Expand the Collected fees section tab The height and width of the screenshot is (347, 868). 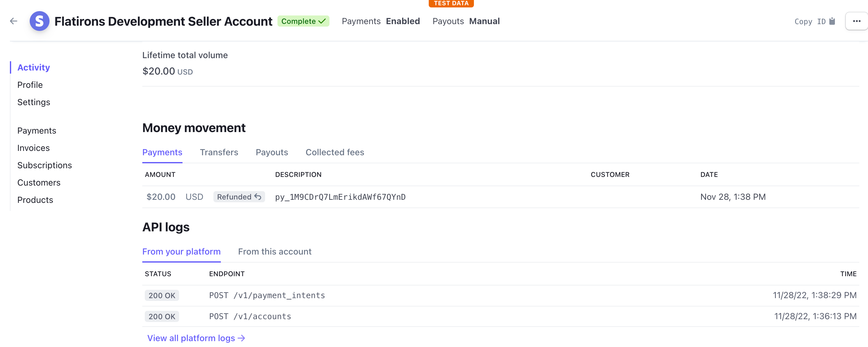point(334,152)
